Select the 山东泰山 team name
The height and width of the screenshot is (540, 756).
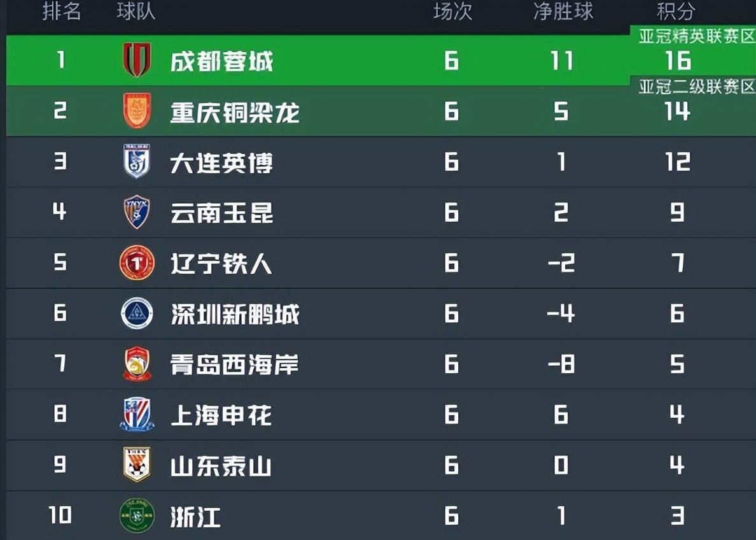[221, 467]
